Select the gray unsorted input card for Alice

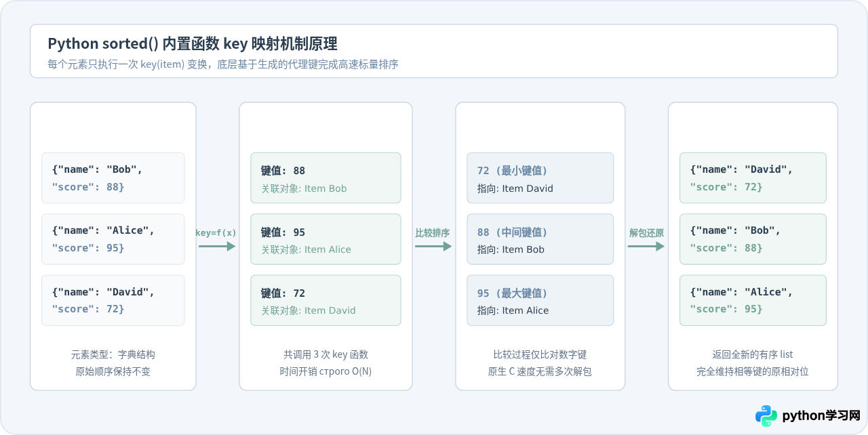[x=113, y=239]
